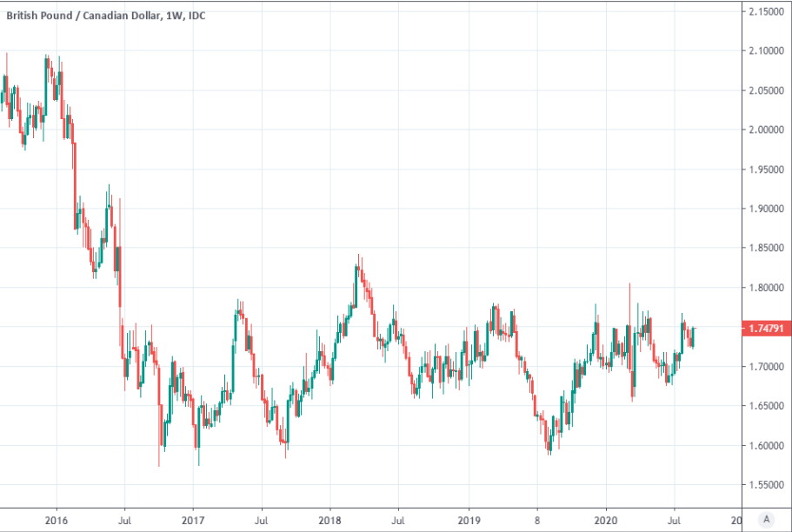Select the 2020 marker on time axis

[x=605, y=520]
